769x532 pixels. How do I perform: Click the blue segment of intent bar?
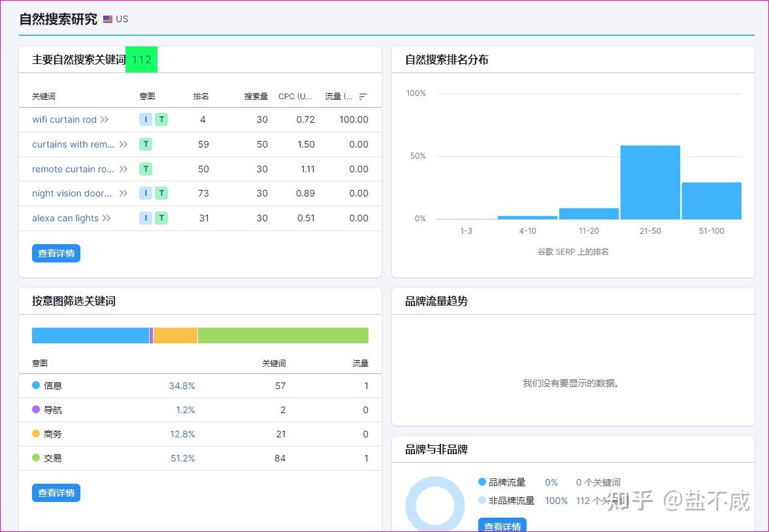point(90,336)
